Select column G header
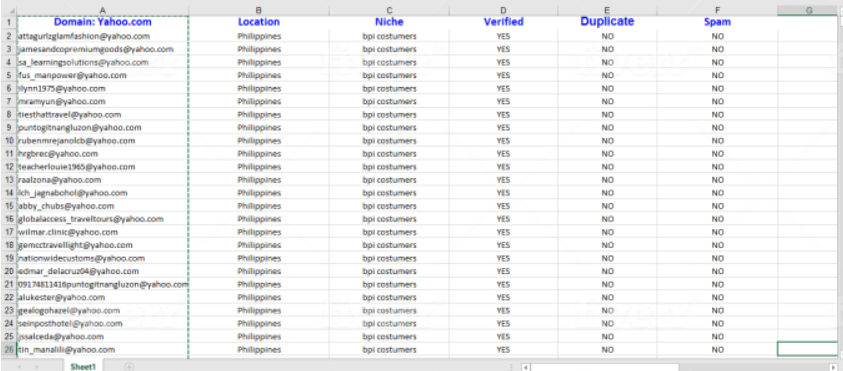Viewport: 843px width, 371px height. pos(808,10)
